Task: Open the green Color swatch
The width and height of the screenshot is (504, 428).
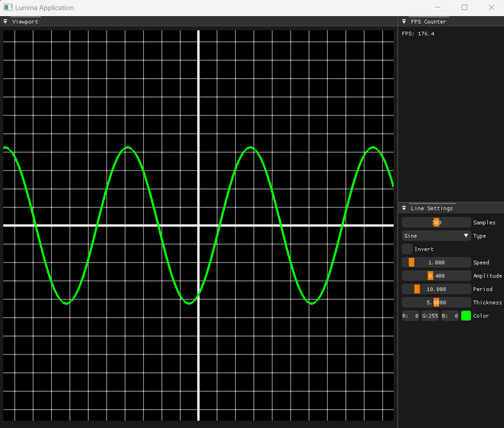Action: 466,315
